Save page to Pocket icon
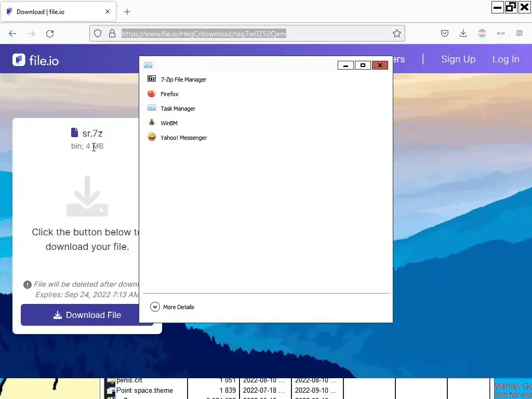Viewport: 532px width, 399px height. coord(445,33)
